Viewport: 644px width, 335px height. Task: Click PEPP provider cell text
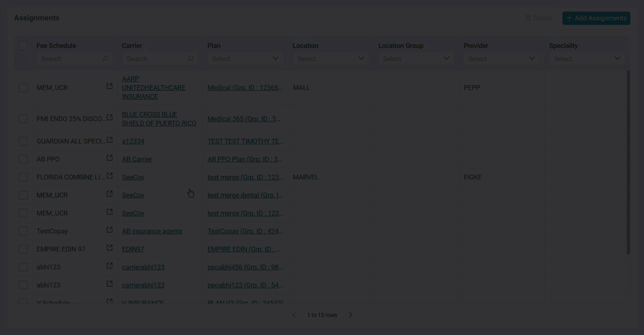pos(472,88)
